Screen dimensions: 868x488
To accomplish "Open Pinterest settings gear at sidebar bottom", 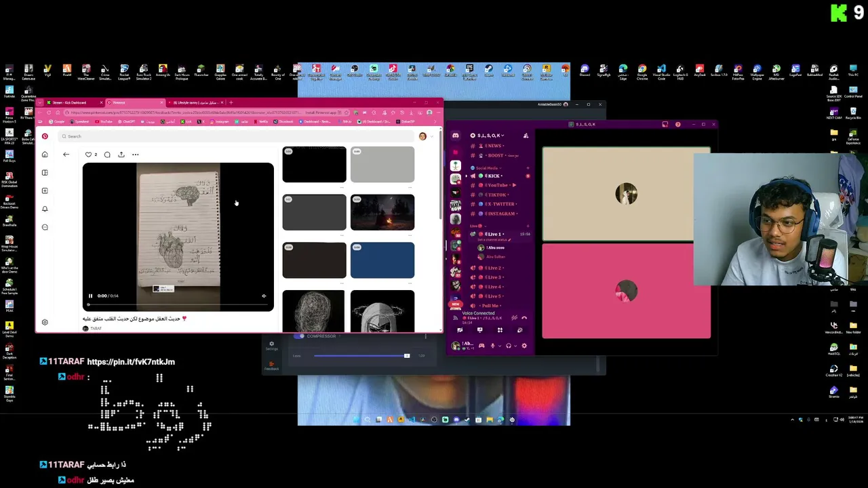I will click(x=45, y=323).
